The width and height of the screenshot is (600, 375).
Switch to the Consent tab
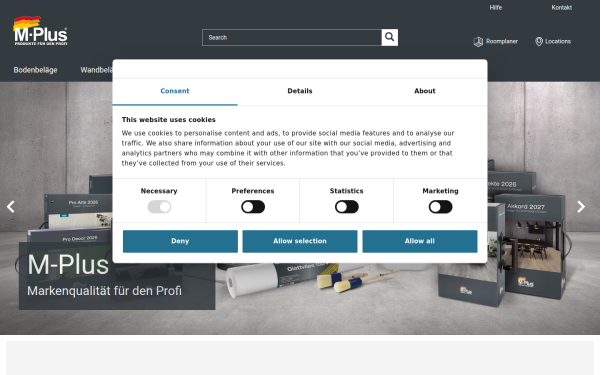(x=175, y=91)
